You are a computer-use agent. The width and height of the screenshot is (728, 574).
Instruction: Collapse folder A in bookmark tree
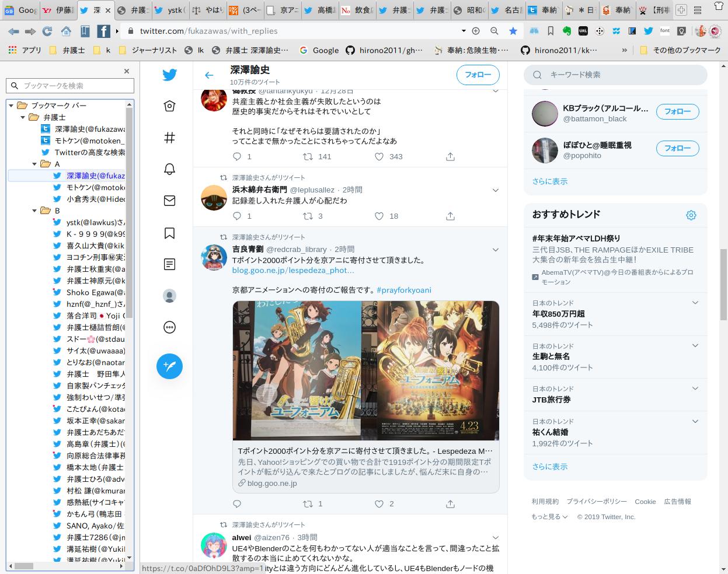34,164
